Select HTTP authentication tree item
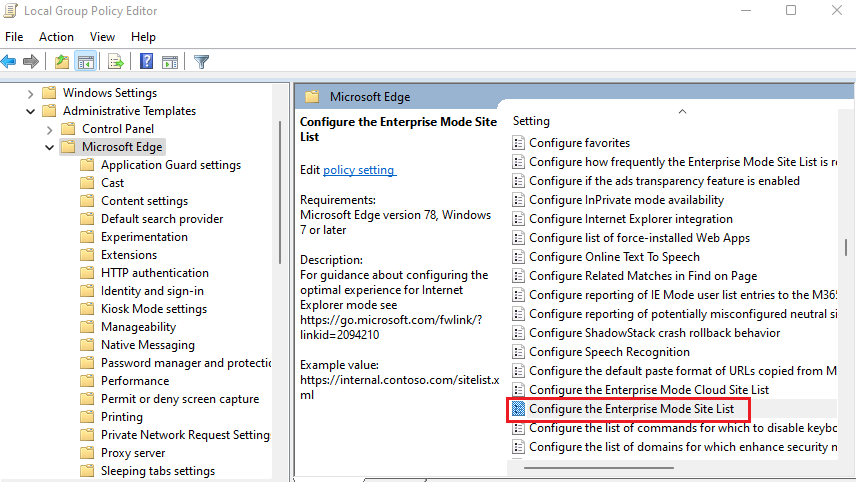The image size is (856, 482). pyautogui.click(x=155, y=273)
